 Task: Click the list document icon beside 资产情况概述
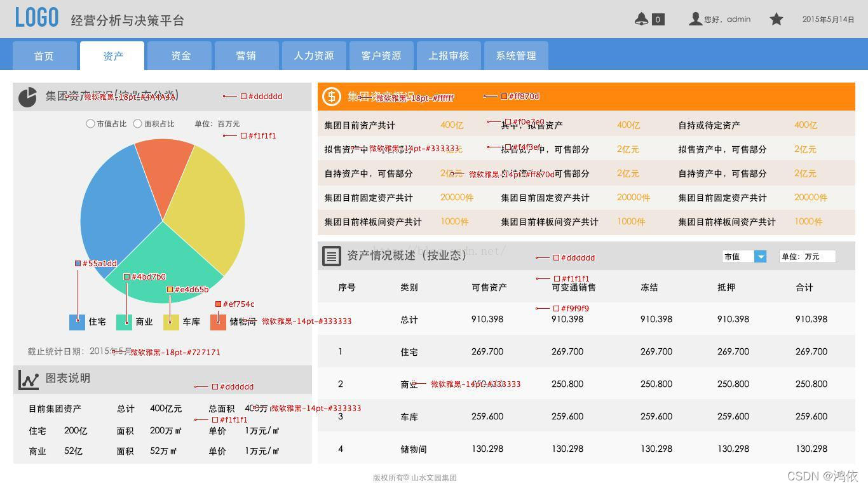331,256
